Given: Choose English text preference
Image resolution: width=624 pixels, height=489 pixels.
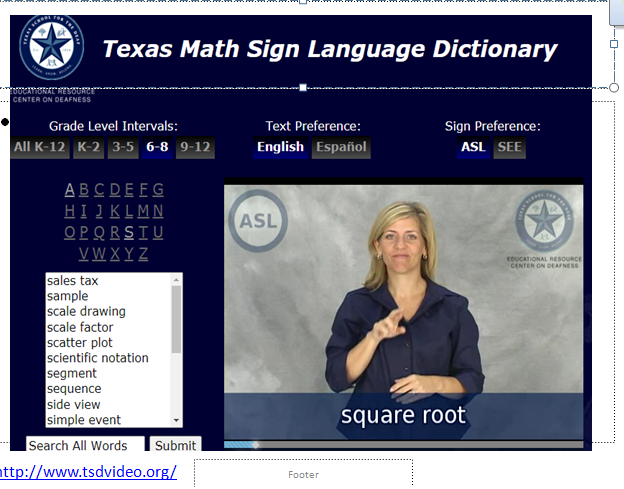Looking at the screenshot, I should pos(280,148).
